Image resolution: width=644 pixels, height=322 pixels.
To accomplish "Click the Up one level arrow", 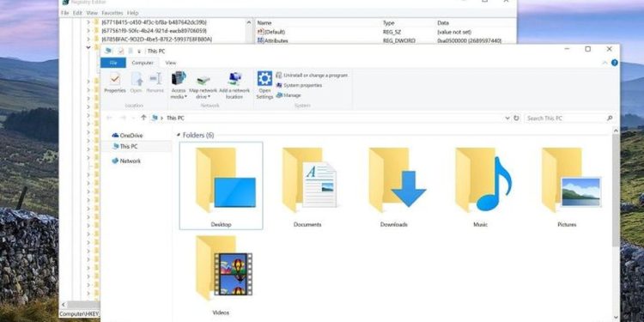I will (143, 118).
